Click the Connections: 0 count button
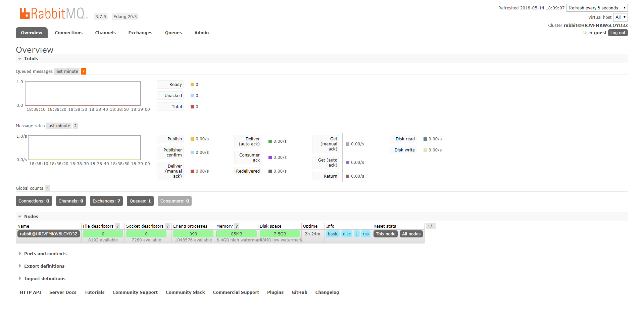The image size is (644, 317). (x=34, y=201)
